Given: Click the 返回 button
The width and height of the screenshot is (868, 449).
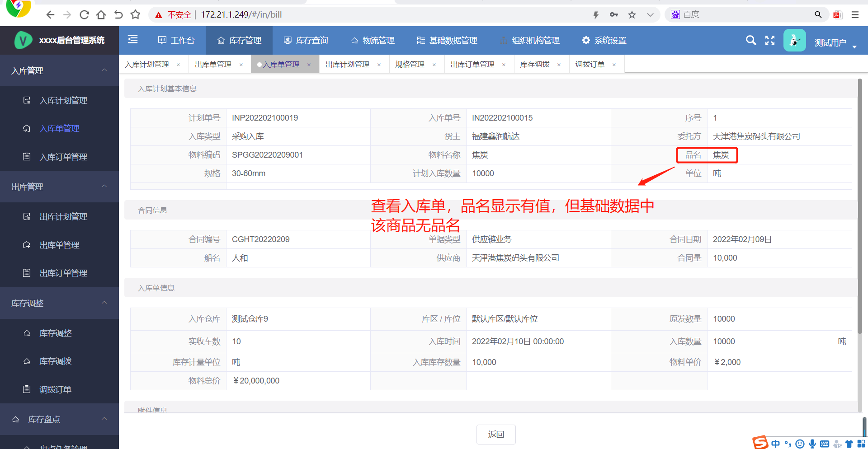Looking at the screenshot, I should point(496,434).
